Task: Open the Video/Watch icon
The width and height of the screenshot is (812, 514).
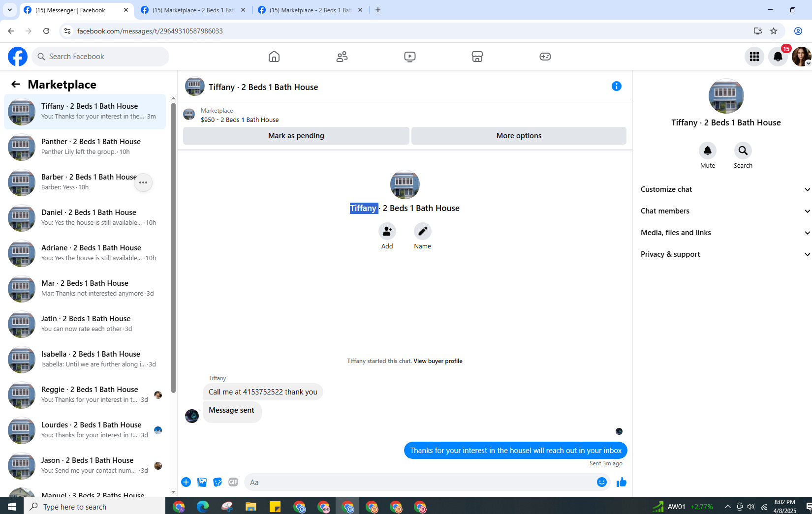Action: [410, 57]
